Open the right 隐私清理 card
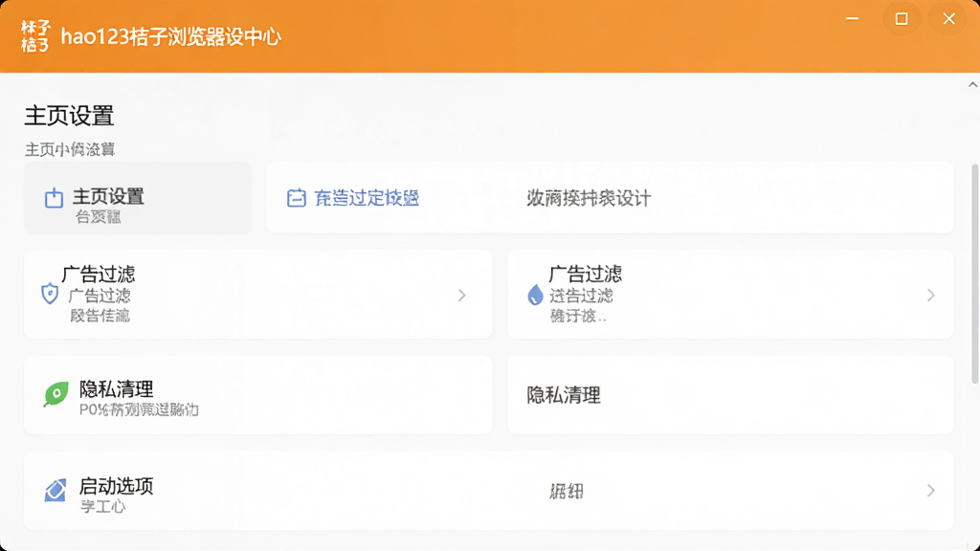 point(730,395)
